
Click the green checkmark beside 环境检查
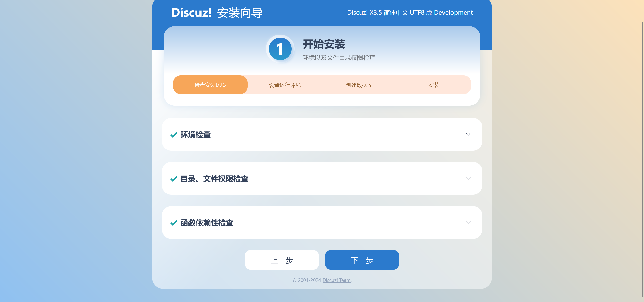pyautogui.click(x=174, y=135)
